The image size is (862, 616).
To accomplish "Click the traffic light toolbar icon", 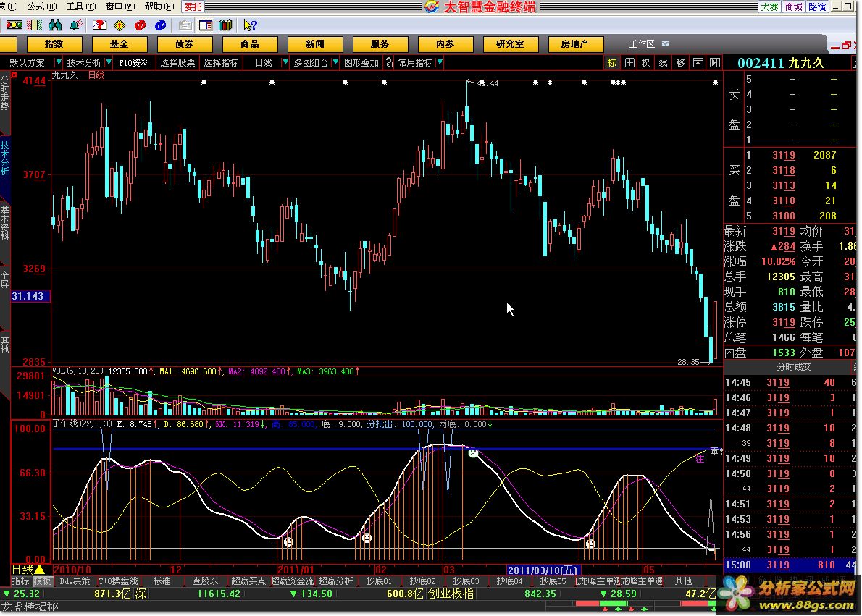I will (x=14, y=25).
